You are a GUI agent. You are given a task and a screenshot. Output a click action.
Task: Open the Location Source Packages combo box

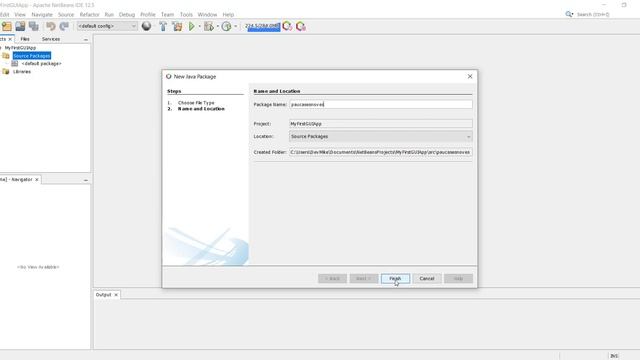(381, 136)
